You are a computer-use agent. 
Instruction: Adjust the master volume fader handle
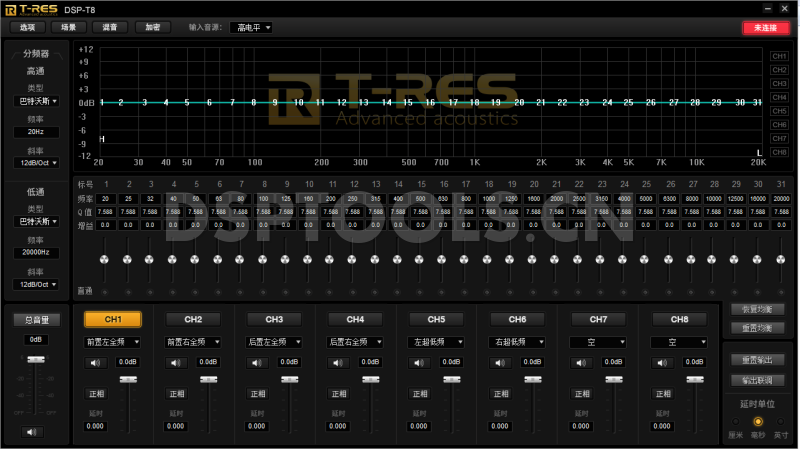click(36, 360)
